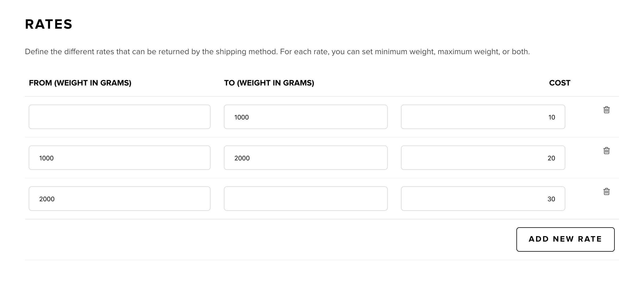Click the Rates section heading
Image resolution: width=644 pixels, height=283 pixels.
click(49, 24)
